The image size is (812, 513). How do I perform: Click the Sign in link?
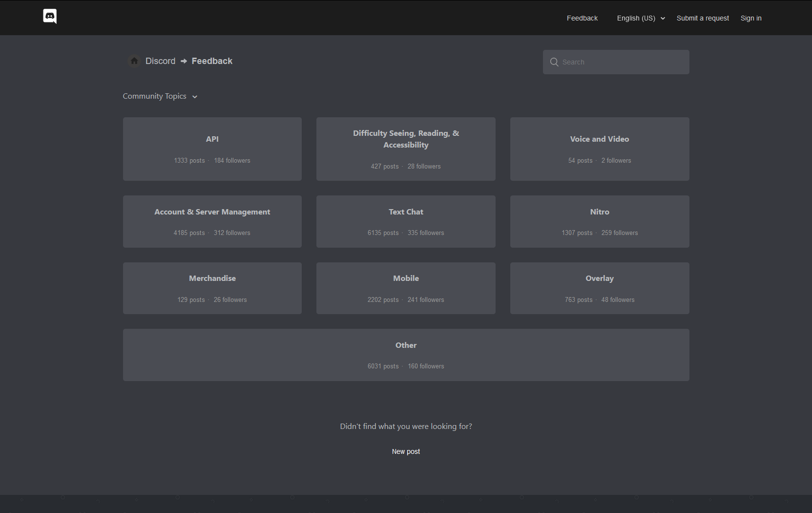[751, 18]
